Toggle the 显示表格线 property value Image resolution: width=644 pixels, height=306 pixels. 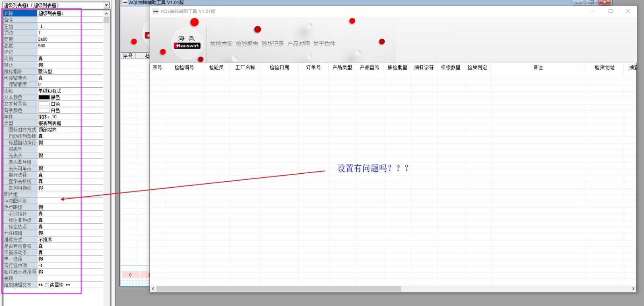point(70,181)
